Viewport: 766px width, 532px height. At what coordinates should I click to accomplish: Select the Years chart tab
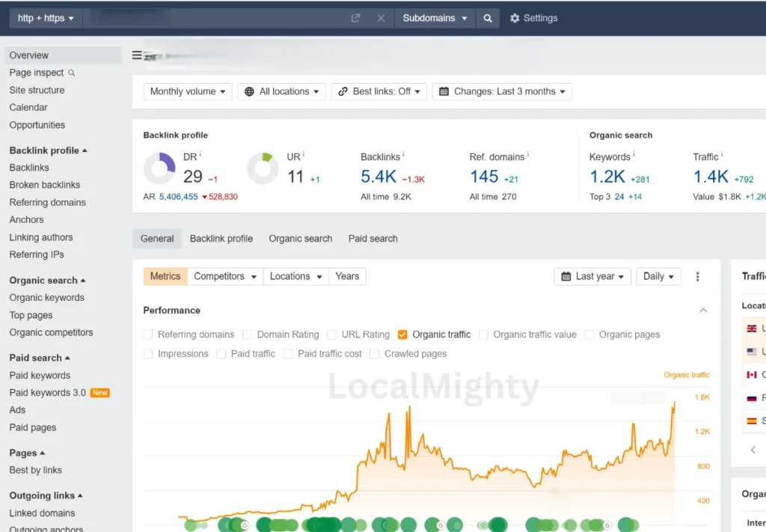coord(347,277)
